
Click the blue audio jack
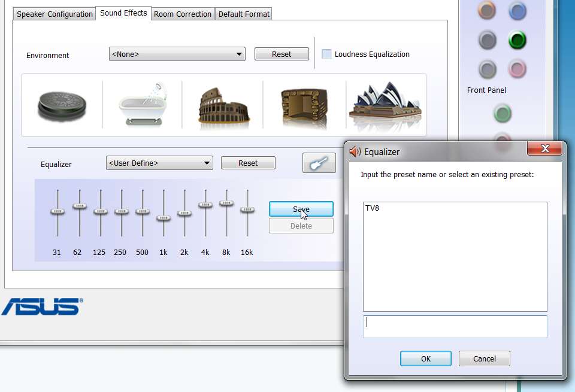tap(517, 11)
